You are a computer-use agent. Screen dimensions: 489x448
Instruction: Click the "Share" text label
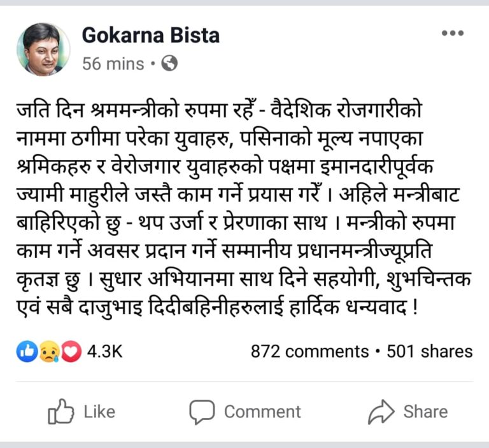(x=425, y=412)
